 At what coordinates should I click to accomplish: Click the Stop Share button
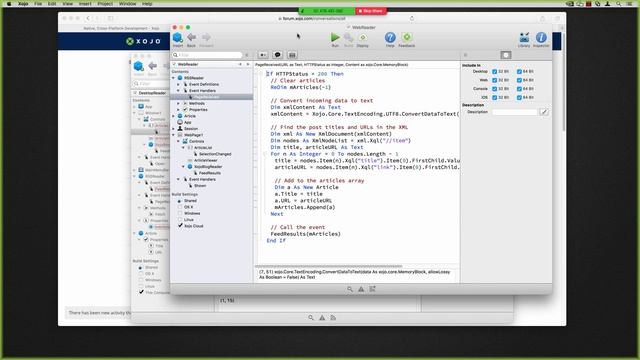371,11
